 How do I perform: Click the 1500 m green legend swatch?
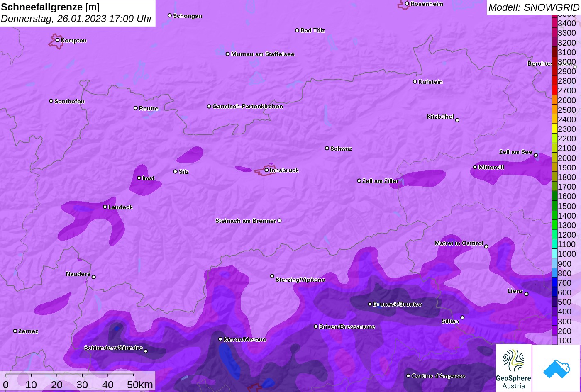coord(554,206)
